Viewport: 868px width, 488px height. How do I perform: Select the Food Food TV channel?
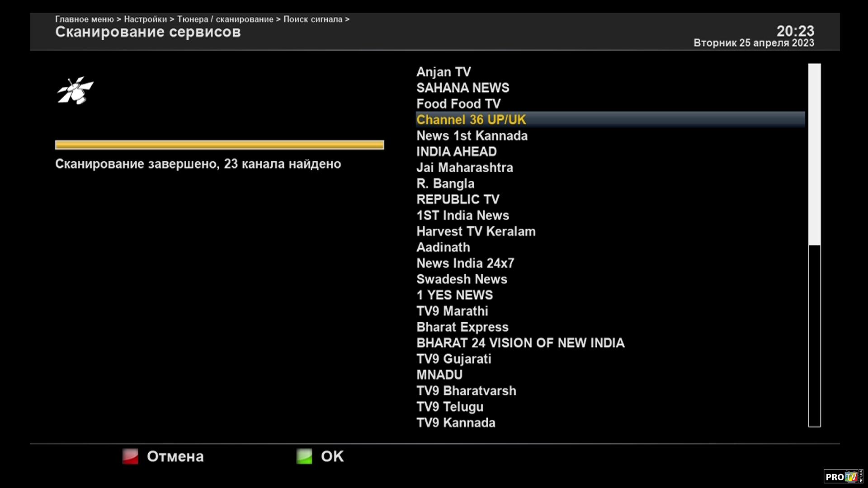tap(458, 104)
